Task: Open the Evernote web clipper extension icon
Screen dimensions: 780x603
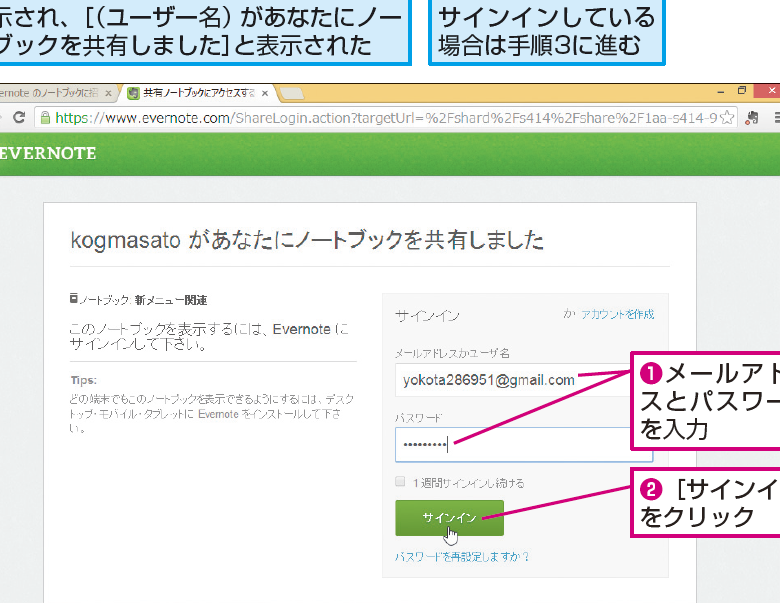Action: click(752, 118)
